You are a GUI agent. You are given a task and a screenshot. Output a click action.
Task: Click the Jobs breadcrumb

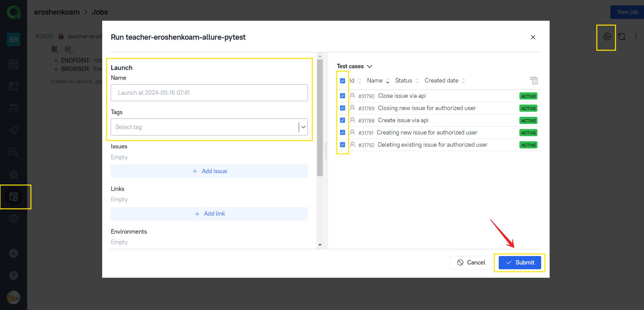click(x=99, y=12)
